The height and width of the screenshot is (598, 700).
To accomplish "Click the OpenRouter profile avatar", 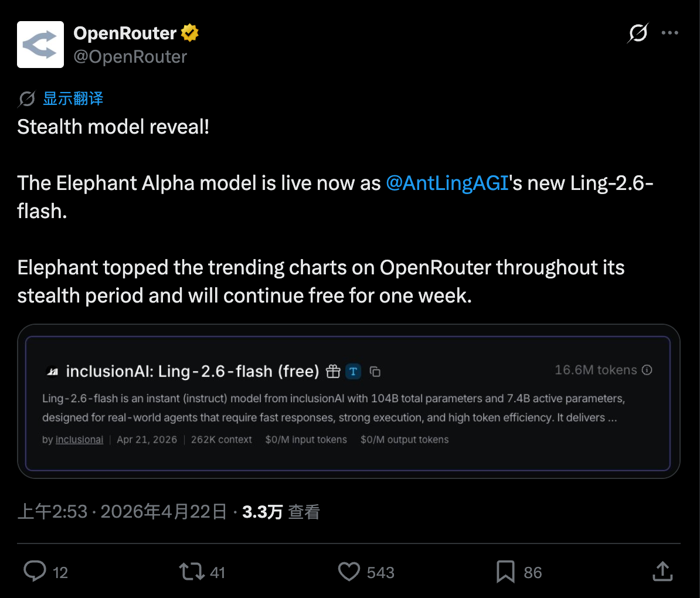I will point(40,45).
